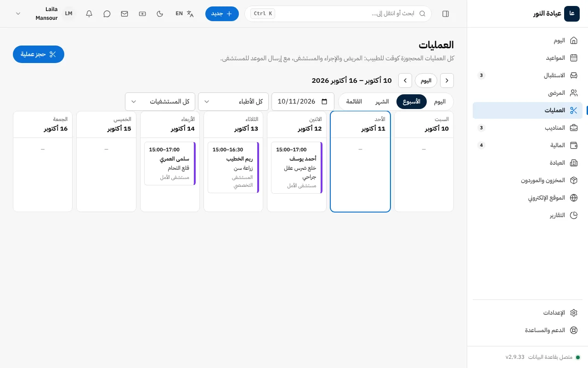Open المناديب representatives in sidebar
The height and width of the screenshot is (368, 588).
527,128
